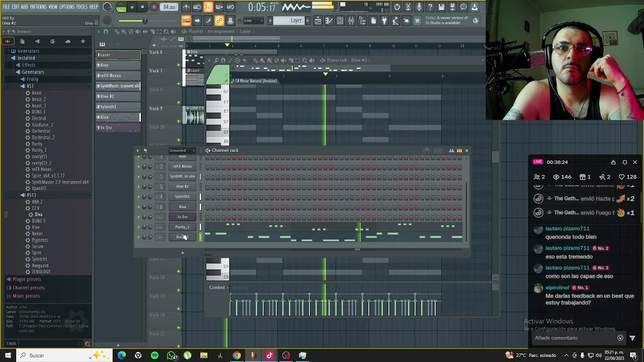Open the PATTERNS menu

(38, 7)
